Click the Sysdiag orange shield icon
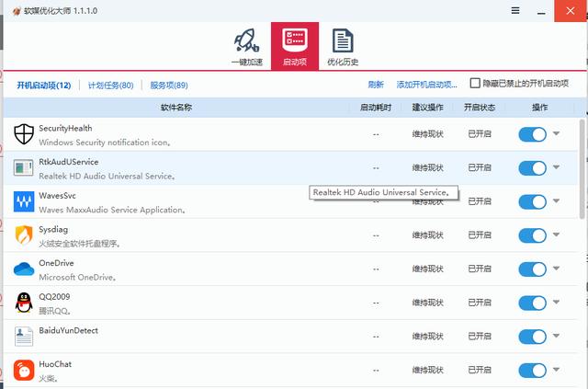The image size is (588, 389). point(24,235)
